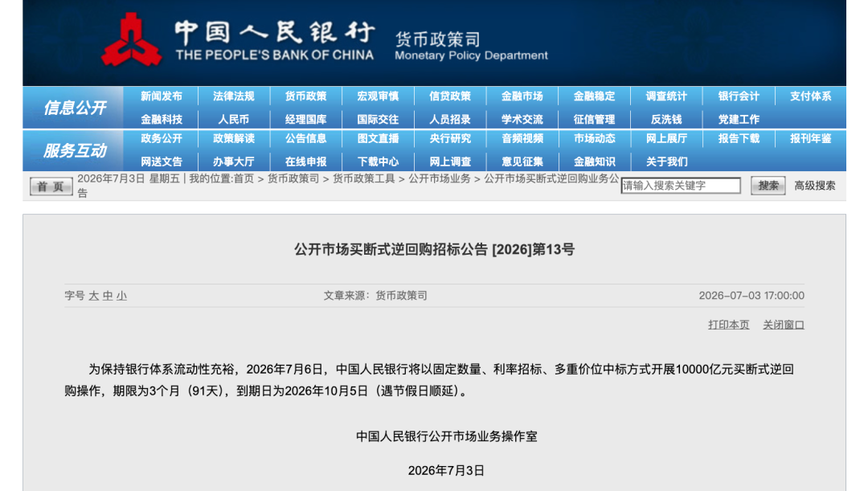Set font size to 中
Viewport: 868px width, 491px height.
pos(108,297)
